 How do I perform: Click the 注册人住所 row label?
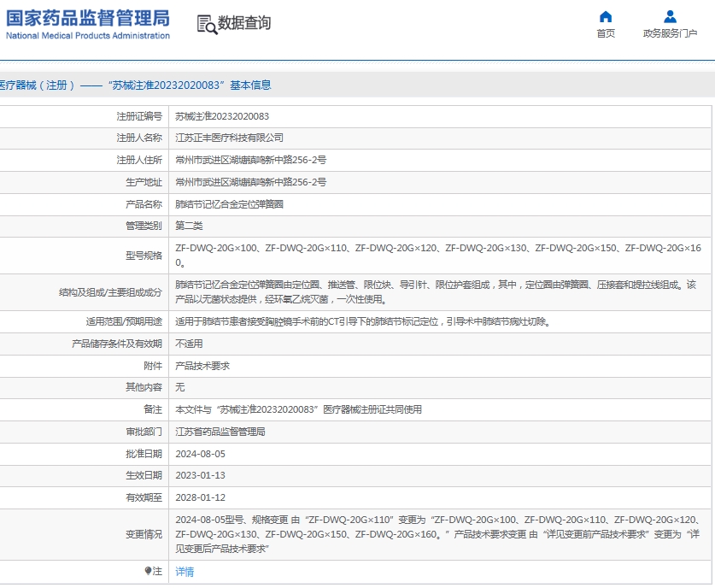coord(139,160)
